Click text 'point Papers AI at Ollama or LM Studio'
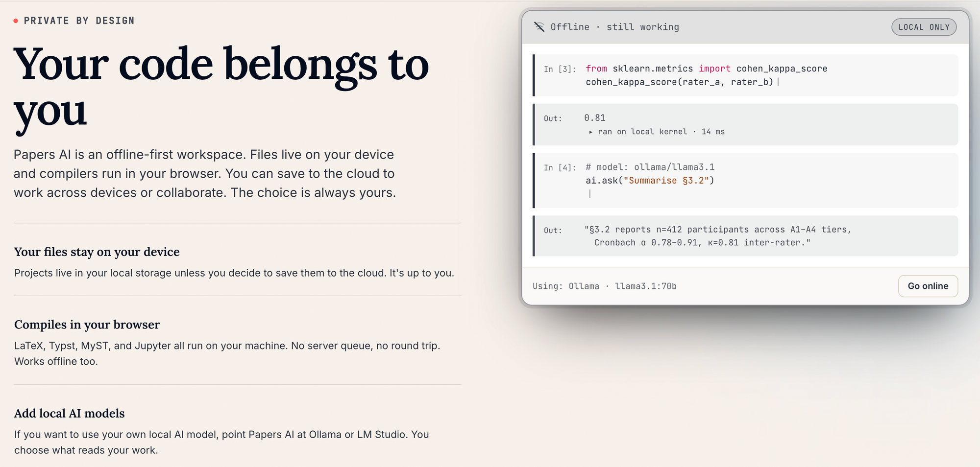This screenshot has height=467, width=980. click(x=315, y=434)
